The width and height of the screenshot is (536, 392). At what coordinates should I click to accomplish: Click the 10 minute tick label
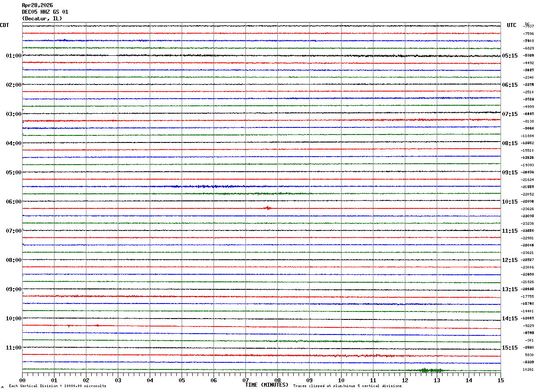pos(341,380)
